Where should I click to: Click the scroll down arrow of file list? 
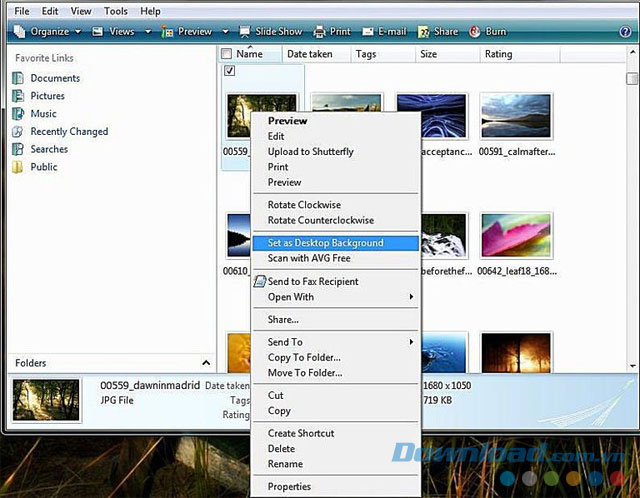click(x=632, y=366)
